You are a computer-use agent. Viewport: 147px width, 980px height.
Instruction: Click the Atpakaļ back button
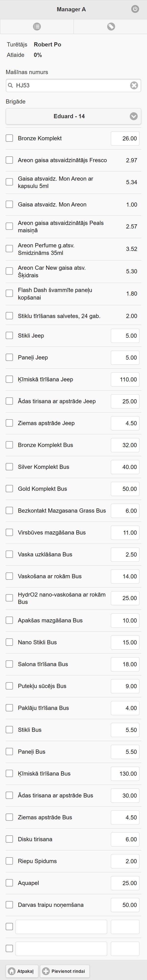(x=22, y=971)
